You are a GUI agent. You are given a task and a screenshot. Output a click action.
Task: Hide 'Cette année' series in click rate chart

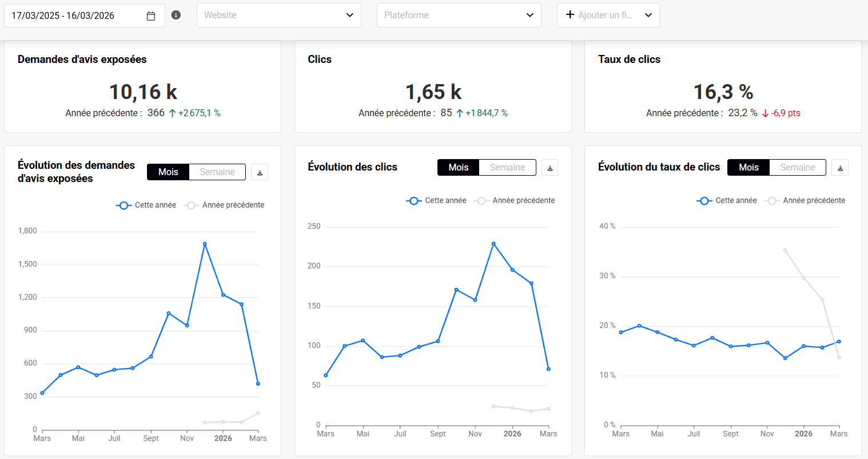click(727, 200)
